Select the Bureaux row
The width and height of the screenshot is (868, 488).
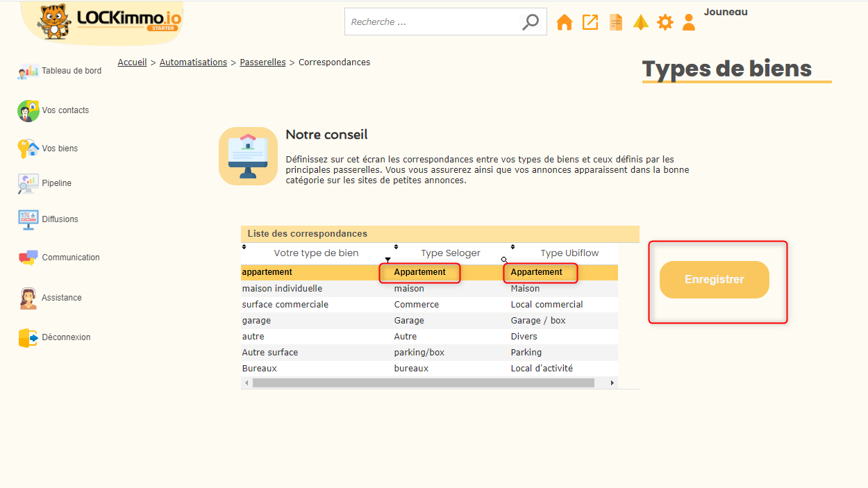[x=429, y=369]
